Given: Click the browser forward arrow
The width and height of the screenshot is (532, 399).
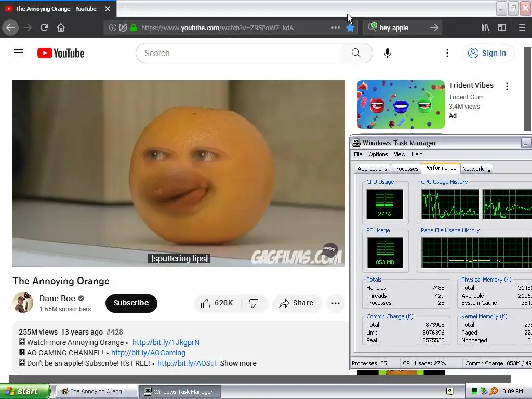Looking at the screenshot, I should tap(28, 28).
